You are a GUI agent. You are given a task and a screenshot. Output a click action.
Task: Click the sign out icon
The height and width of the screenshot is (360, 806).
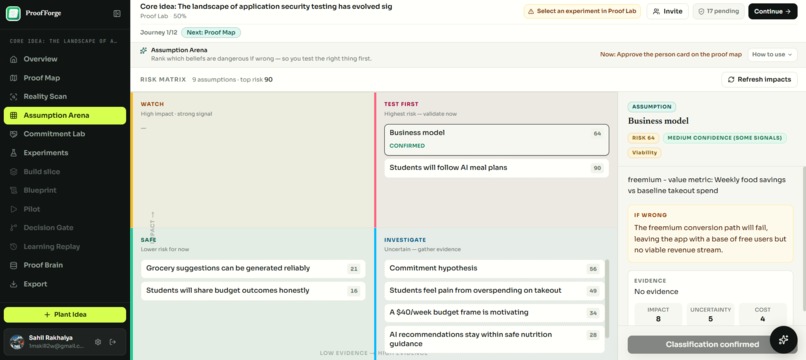tap(113, 342)
